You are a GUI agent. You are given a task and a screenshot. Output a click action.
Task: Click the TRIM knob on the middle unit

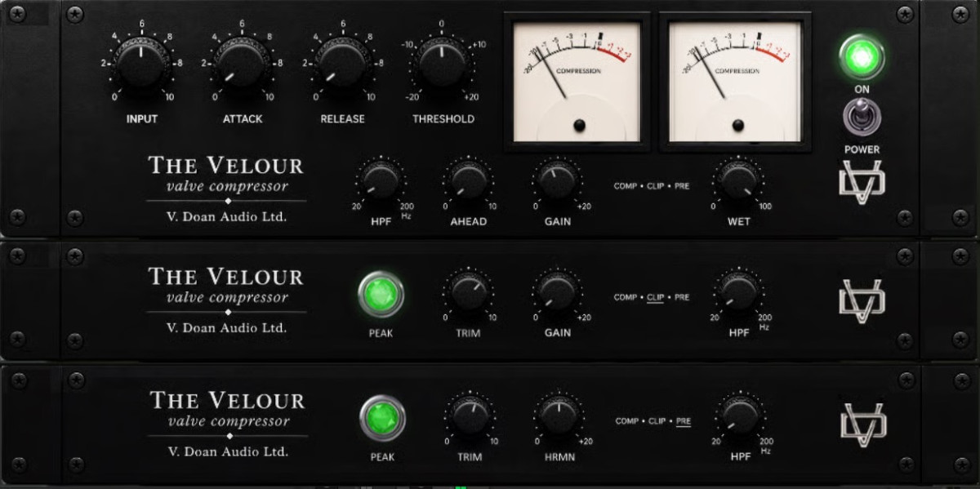coord(469,292)
